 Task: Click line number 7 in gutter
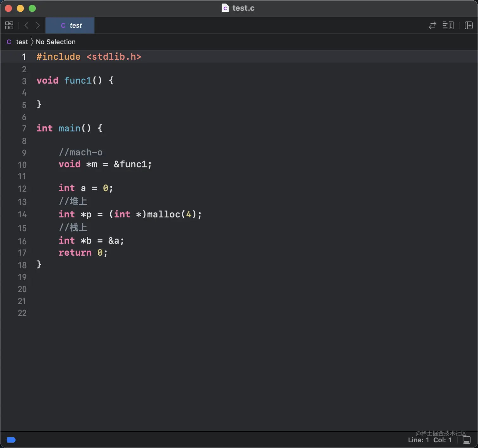(x=24, y=129)
